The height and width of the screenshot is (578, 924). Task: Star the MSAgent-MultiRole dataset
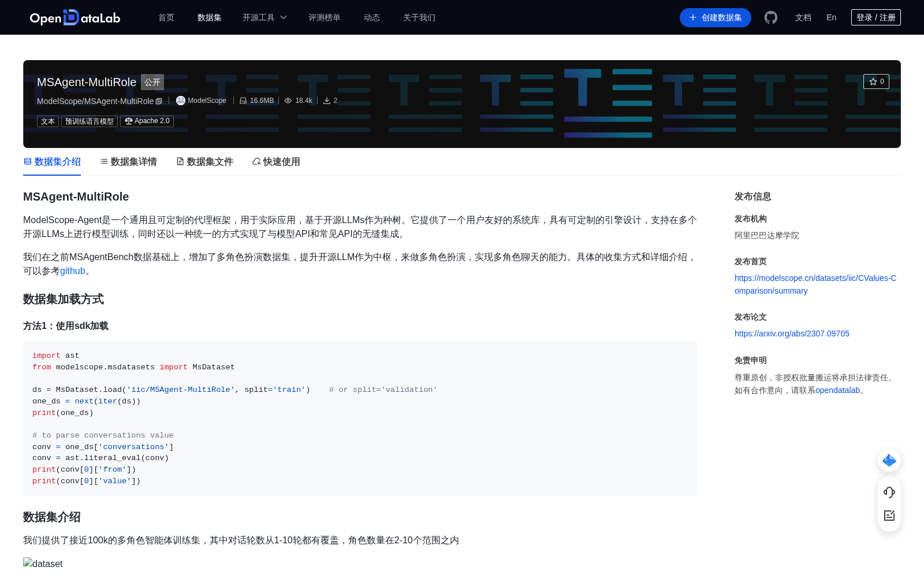(x=876, y=81)
